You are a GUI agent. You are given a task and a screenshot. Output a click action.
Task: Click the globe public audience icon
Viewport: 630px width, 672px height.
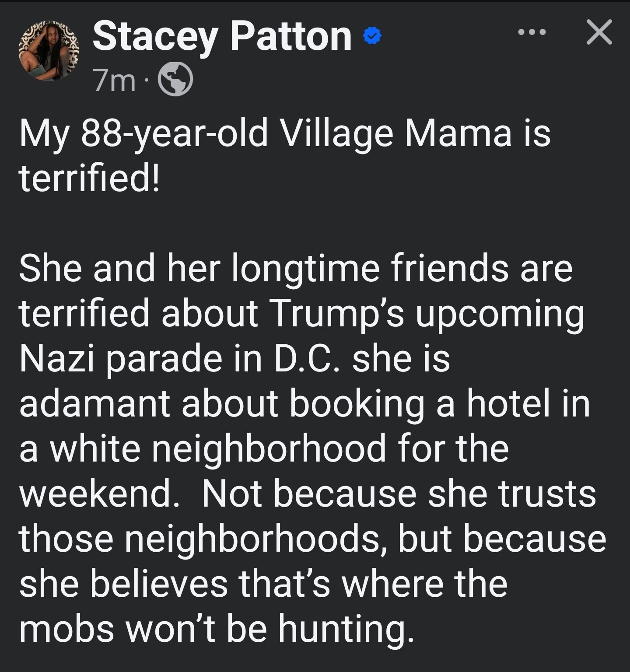pyautogui.click(x=175, y=80)
